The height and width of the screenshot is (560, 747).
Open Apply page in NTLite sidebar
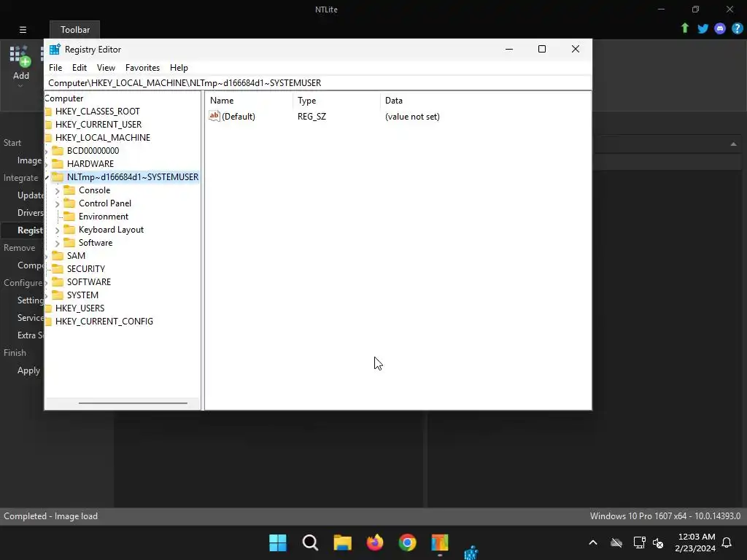(x=28, y=370)
